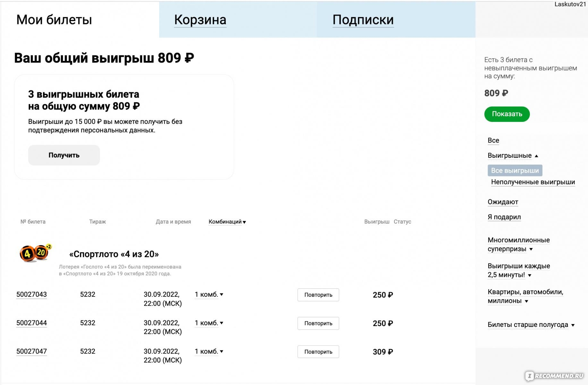Image resolution: width=588 pixels, height=385 pixels.
Task: Select the Все filter link
Action: (493, 140)
